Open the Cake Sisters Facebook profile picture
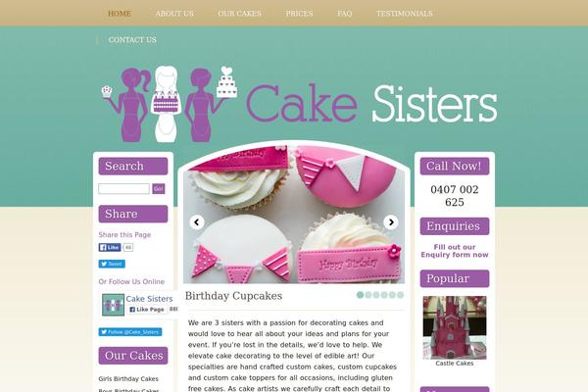 pos(113,305)
